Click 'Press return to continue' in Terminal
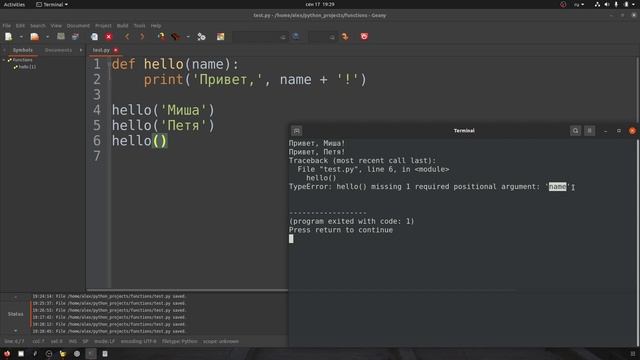The height and width of the screenshot is (360, 640). 341,230
